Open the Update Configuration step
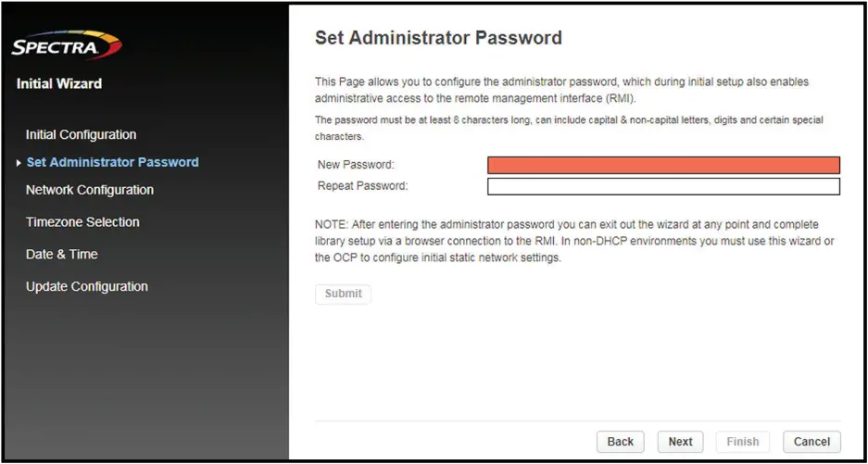 (86, 286)
